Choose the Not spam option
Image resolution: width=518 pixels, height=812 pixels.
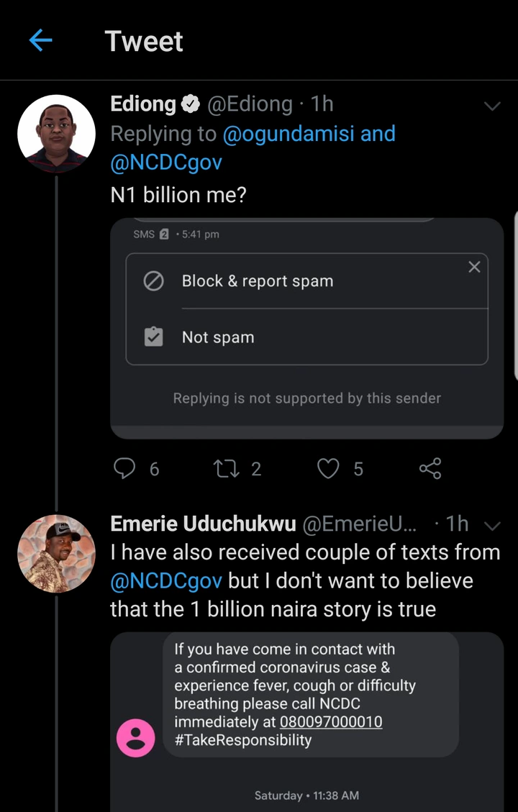(218, 337)
